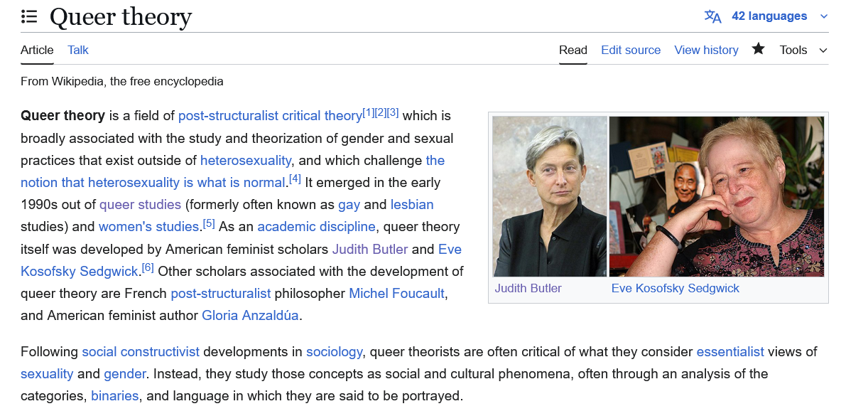This screenshot has height=416, width=868.
Task: Add page to watchlist with star icon
Action: coord(759,49)
